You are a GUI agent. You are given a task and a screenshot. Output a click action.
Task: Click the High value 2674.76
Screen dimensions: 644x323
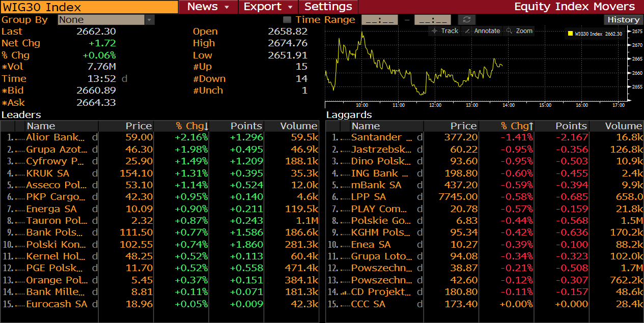click(x=288, y=43)
